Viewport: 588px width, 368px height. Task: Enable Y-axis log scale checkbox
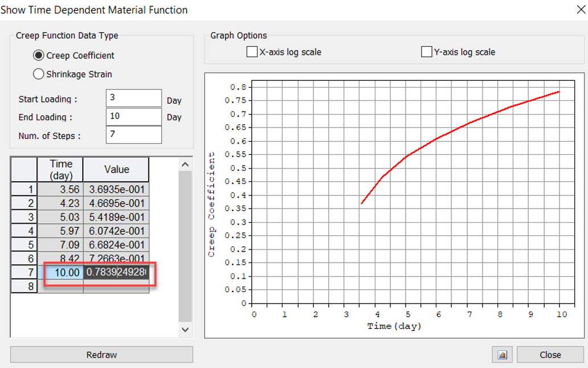pyautogui.click(x=426, y=52)
